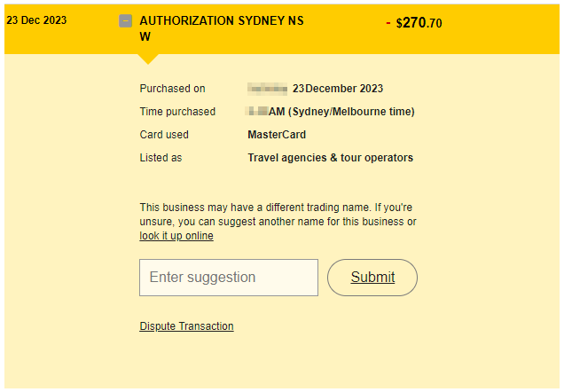Viewport: 564px width, 392px height.
Task: Select the MasterCard card value
Action: coord(277,135)
